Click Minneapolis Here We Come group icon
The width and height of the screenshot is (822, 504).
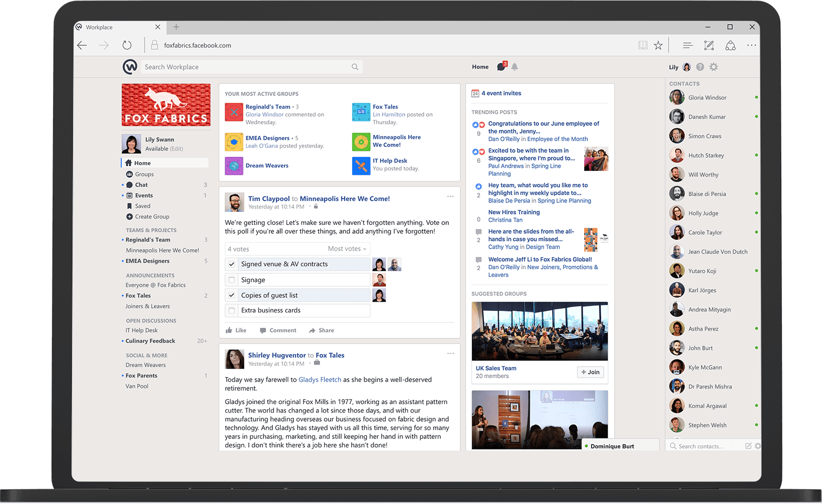(x=361, y=142)
